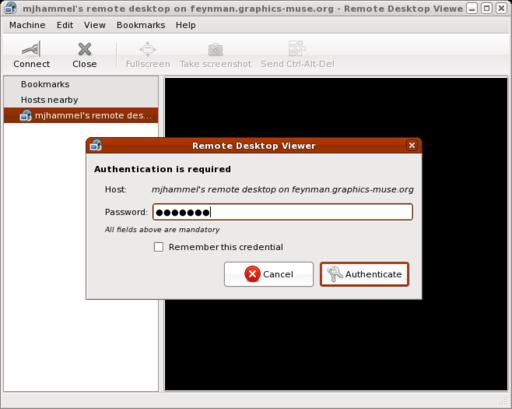
Task: Focus the Password input field
Action: 283,212
